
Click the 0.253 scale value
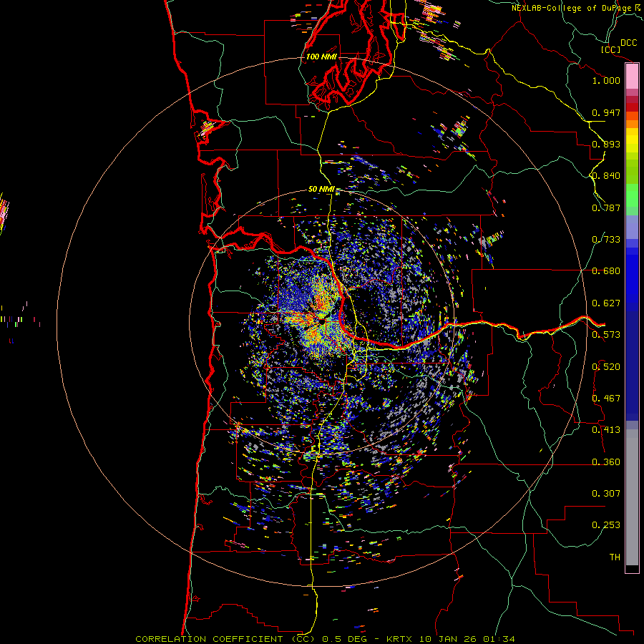pos(606,525)
